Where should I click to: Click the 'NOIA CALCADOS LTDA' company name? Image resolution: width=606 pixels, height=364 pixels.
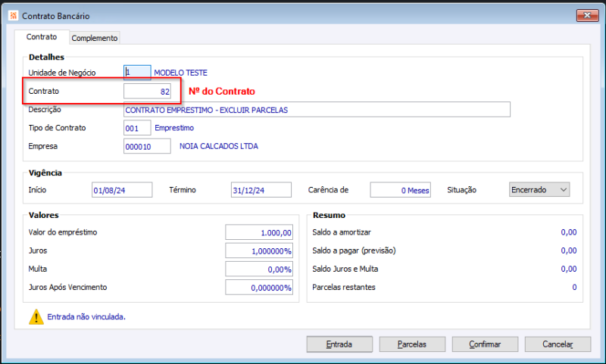(x=219, y=146)
